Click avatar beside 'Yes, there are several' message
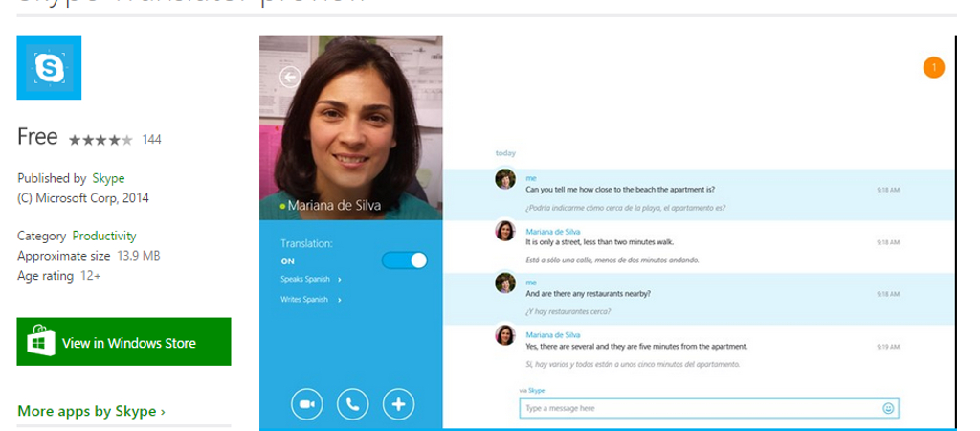 [x=505, y=335]
